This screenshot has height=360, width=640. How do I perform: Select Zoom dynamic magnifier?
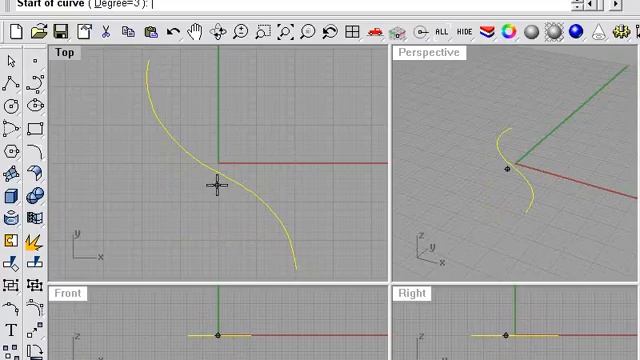tap(240, 32)
